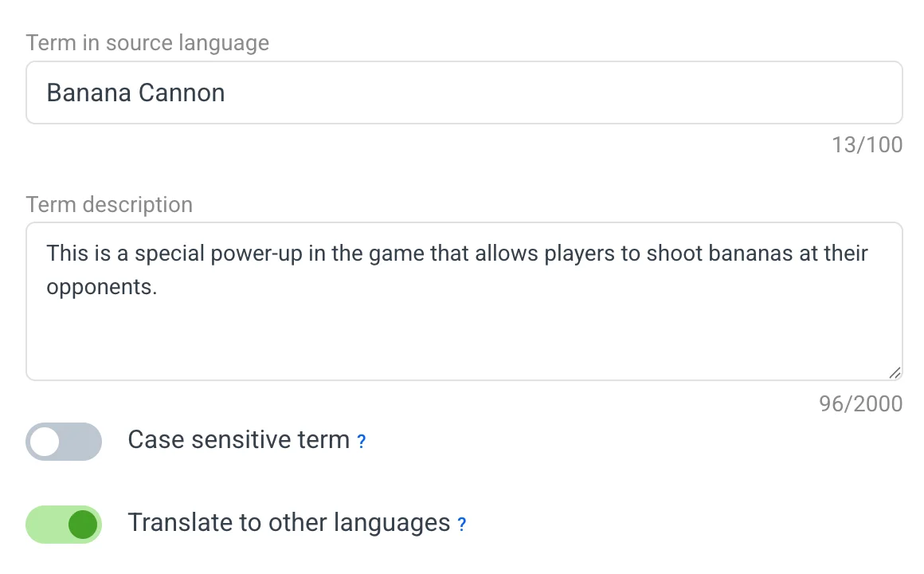The height and width of the screenshot is (574, 924).
Task: Place cursor on the word "Banana"
Action: pyautogui.click(x=88, y=92)
